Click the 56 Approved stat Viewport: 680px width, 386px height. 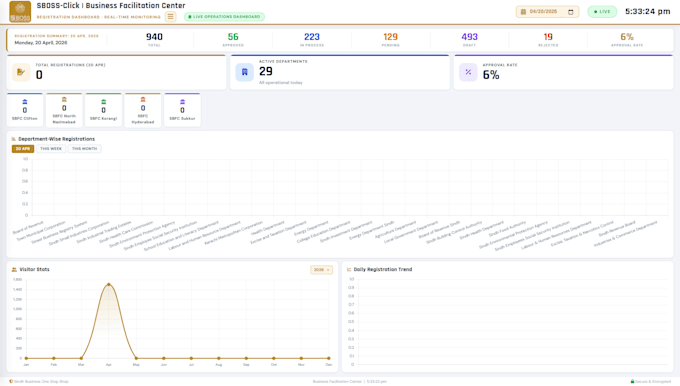coord(233,39)
